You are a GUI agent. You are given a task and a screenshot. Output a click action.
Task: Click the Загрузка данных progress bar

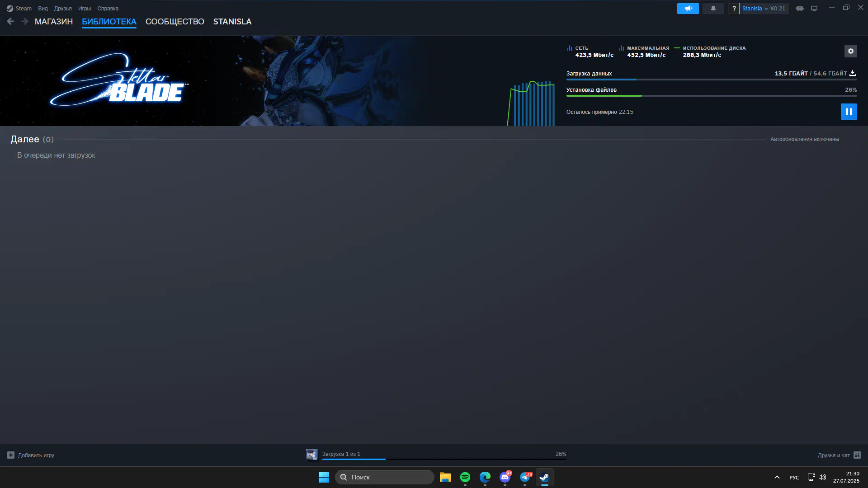click(711, 80)
